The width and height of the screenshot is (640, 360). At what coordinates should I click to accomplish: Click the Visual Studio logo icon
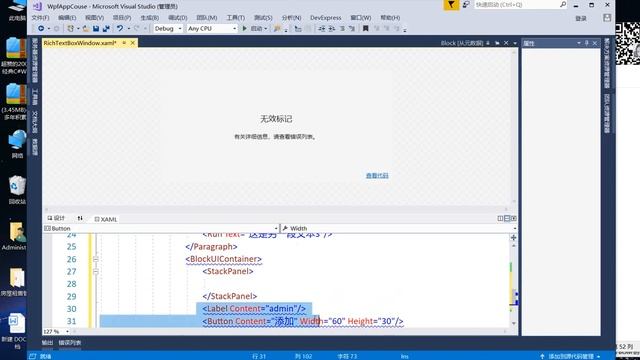37,6
